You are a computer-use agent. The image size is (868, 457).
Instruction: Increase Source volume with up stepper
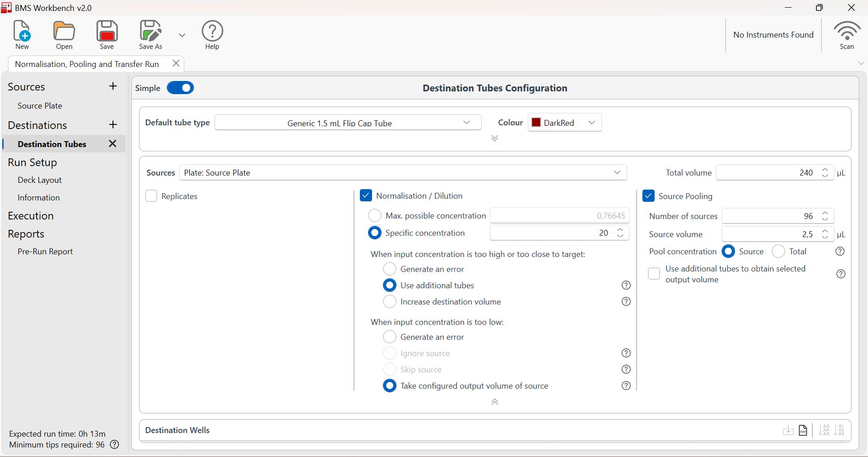[825, 231]
